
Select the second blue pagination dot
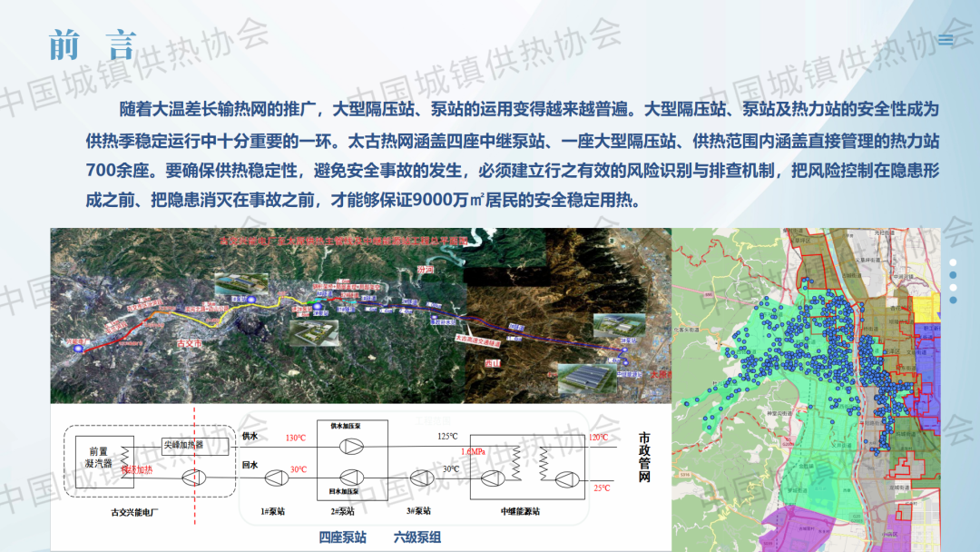point(953,275)
